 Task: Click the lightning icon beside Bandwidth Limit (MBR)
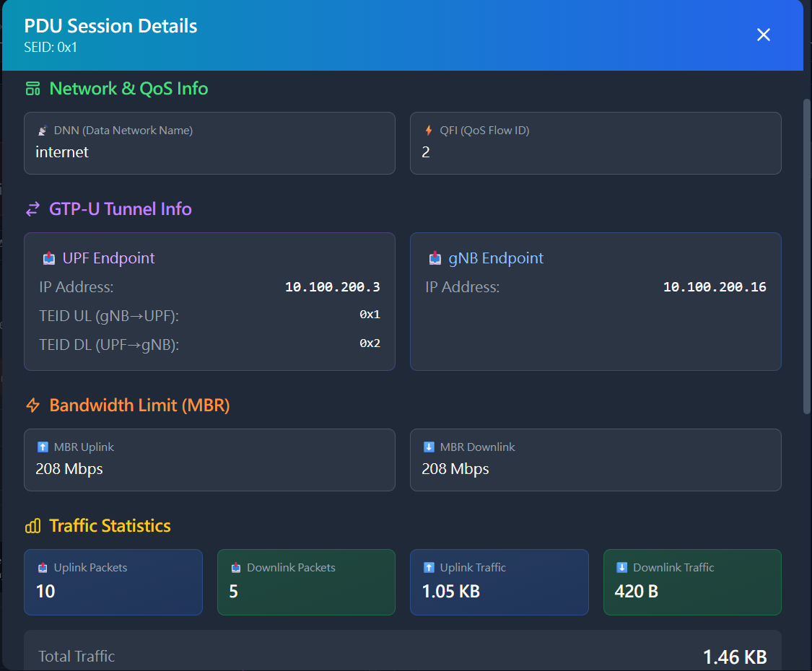(x=32, y=405)
